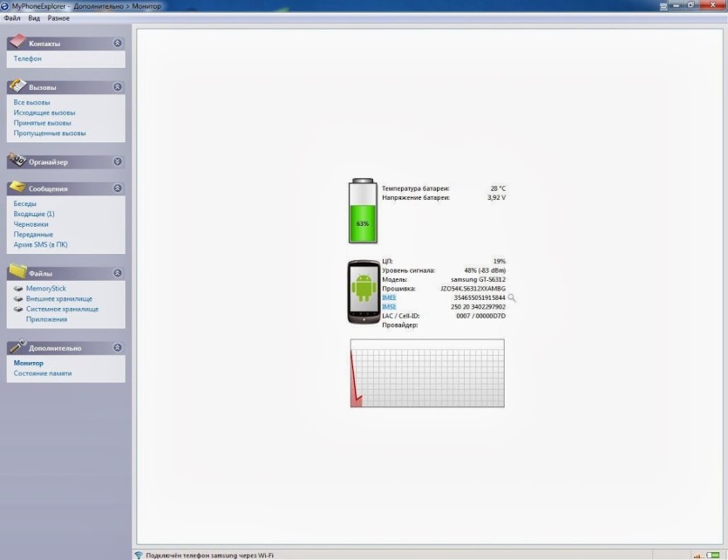Collapse the Сообщения panel
Image resolution: width=728 pixels, height=560 pixels.
coord(118,188)
